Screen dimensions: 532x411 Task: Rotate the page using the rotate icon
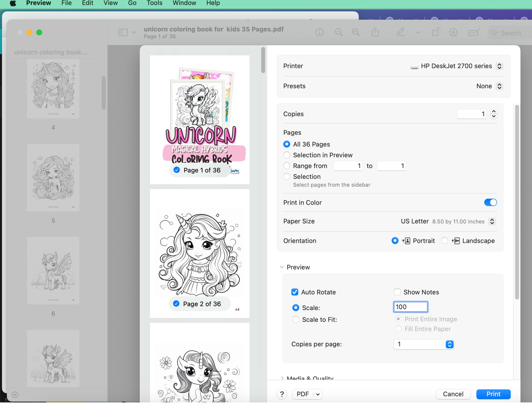click(435, 32)
